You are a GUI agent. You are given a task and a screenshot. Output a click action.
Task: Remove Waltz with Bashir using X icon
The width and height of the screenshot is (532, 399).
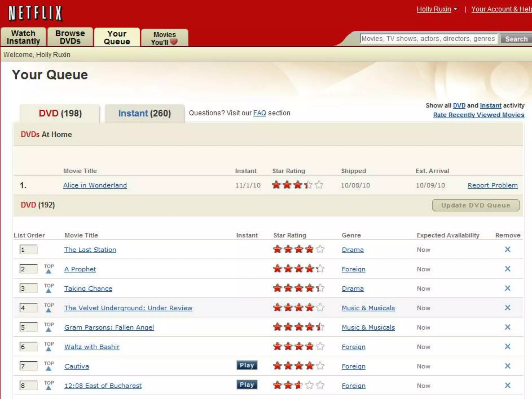(507, 347)
